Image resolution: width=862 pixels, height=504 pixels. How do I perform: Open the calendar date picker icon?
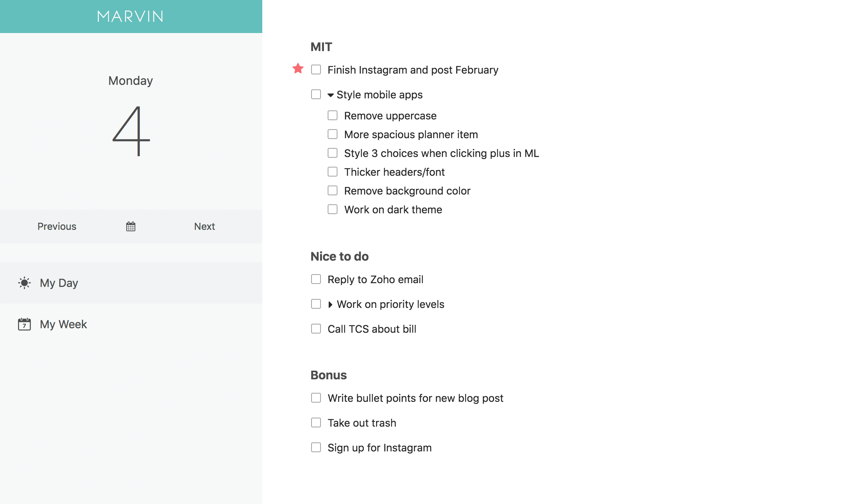coord(131,226)
